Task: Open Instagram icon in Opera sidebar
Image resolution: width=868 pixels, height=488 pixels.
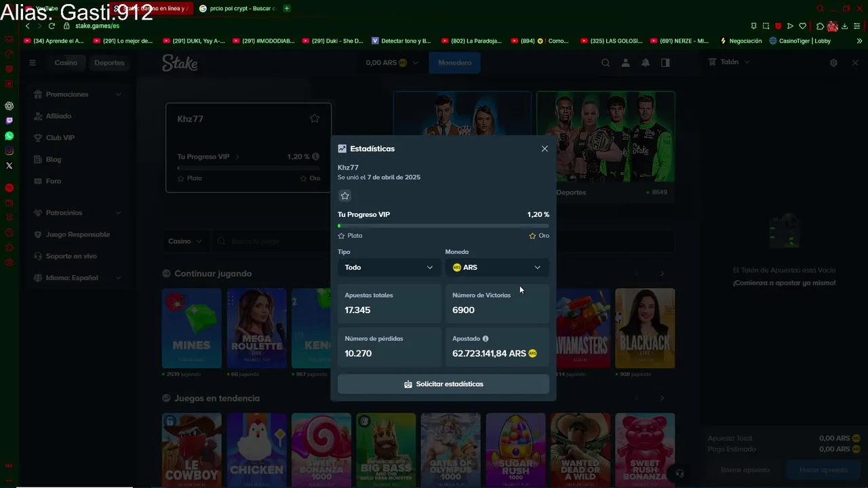Action: click(x=9, y=150)
